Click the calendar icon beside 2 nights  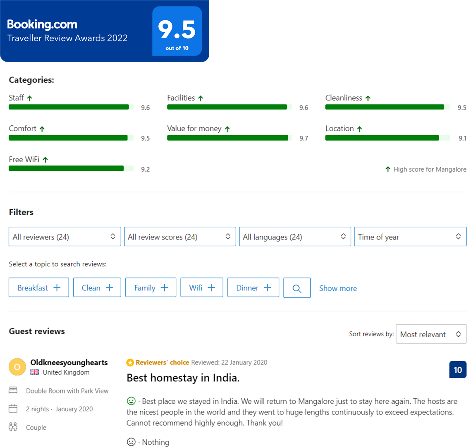click(13, 409)
